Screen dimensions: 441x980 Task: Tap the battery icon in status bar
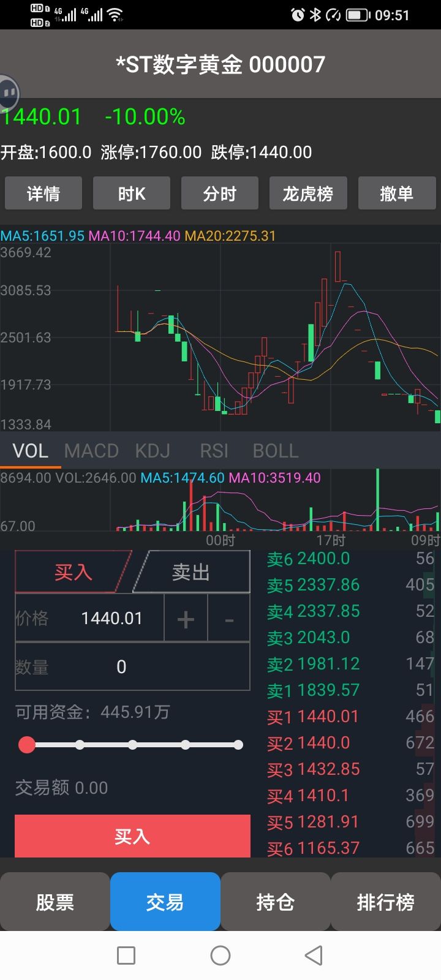click(x=357, y=15)
